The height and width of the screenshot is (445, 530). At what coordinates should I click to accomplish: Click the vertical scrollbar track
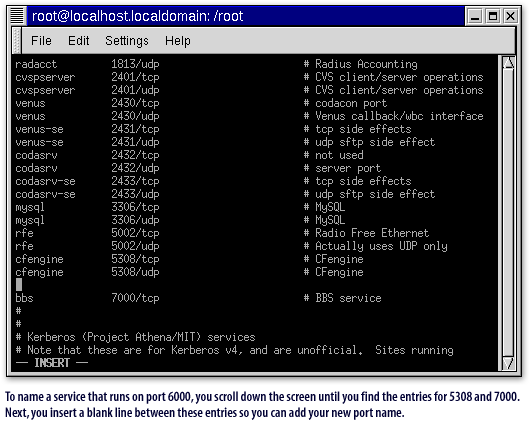pyautogui.click(x=508, y=213)
